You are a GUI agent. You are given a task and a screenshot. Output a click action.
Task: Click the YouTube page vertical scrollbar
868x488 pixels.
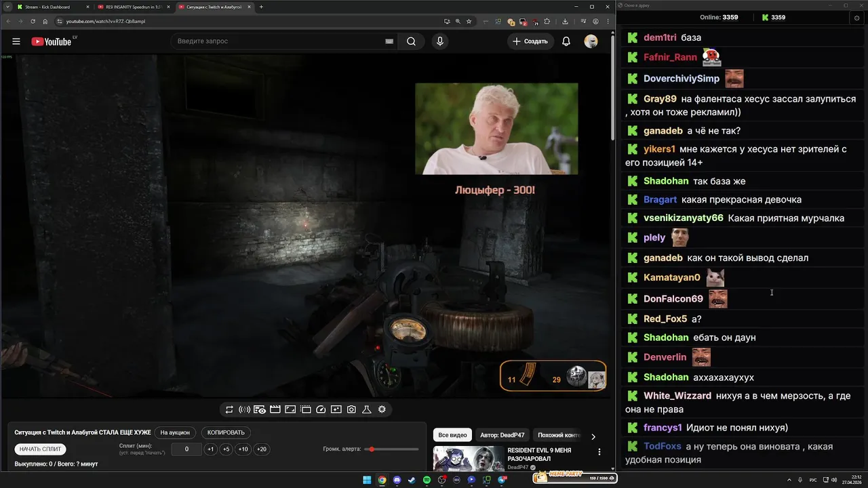coord(612,88)
